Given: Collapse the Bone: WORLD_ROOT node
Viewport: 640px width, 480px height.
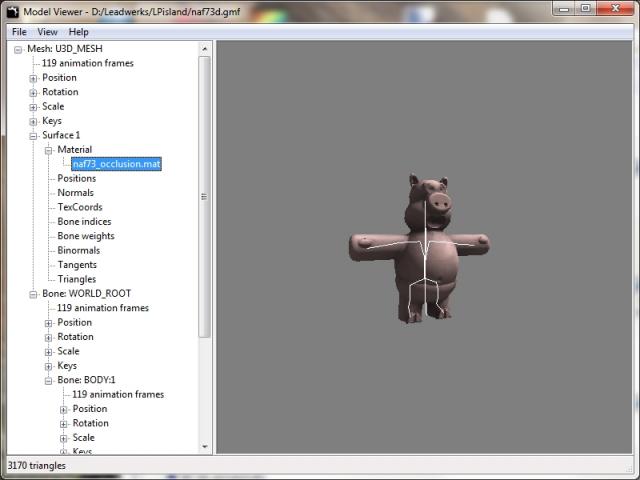Looking at the screenshot, I should click(33, 294).
